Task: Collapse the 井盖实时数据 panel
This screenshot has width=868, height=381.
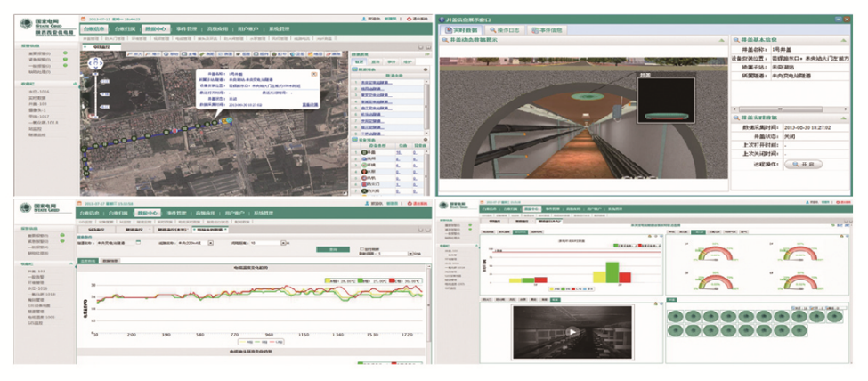Action: pos(844,118)
